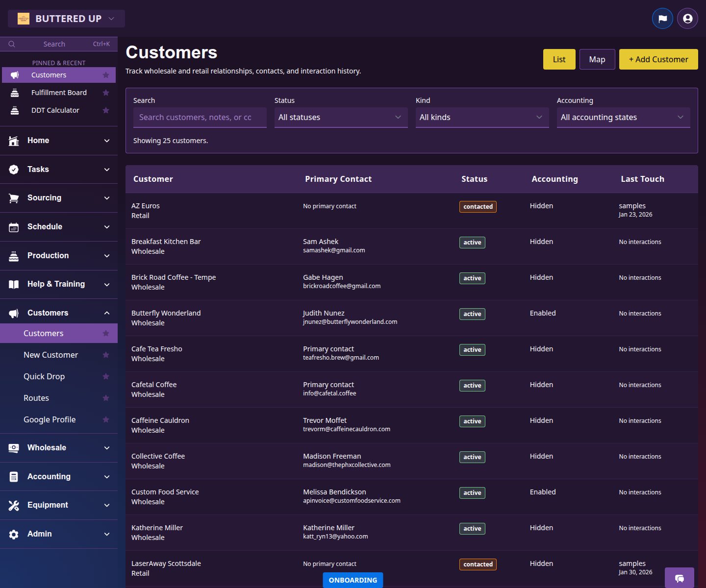Viewport: 706px width, 588px height.
Task: Open the All statuses dropdown
Action: [x=341, y=117]
